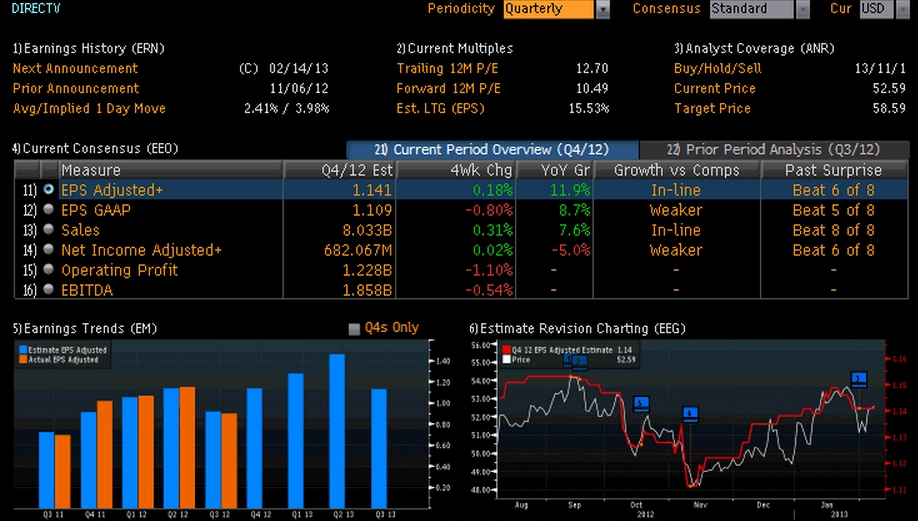Viewport: 918px width, 521px height.
Task: Click the orange actual bar for Q3 12
Action: tap(229, 461)
